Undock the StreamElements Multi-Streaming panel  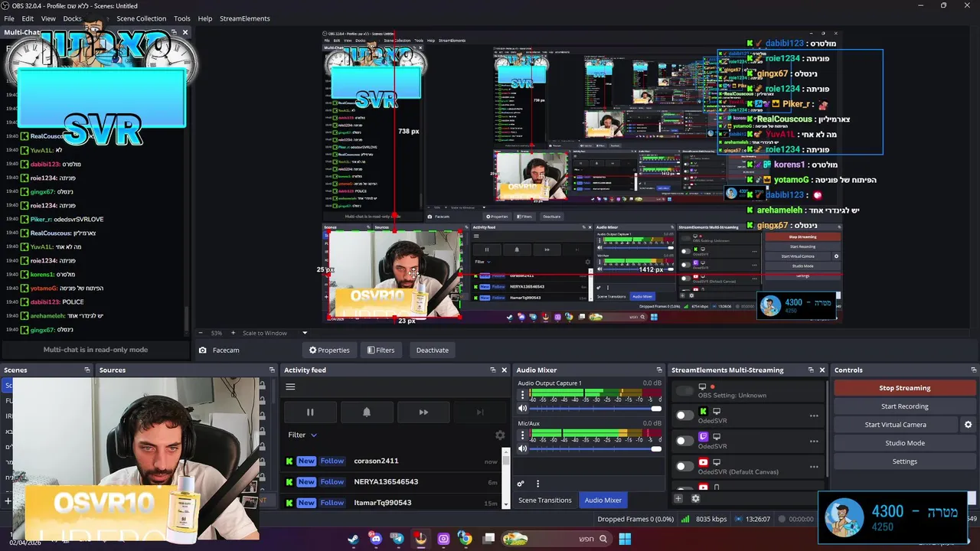point(811,370)
